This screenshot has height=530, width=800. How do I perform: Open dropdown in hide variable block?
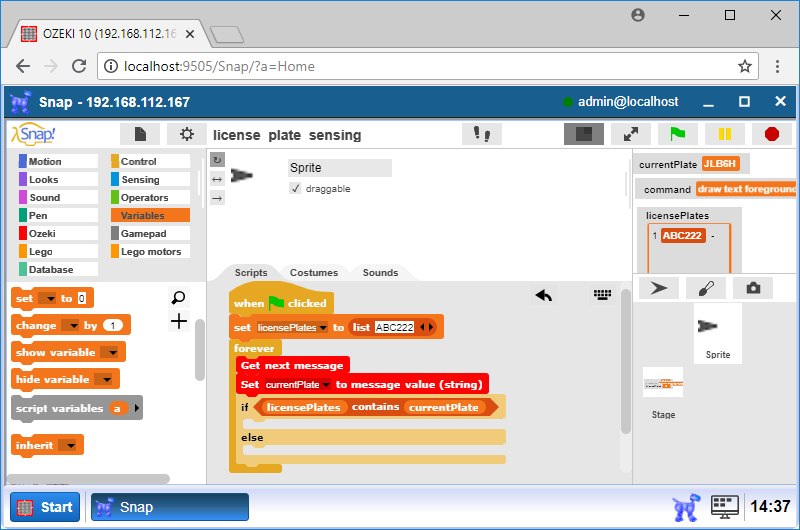(x=104, y=380)
